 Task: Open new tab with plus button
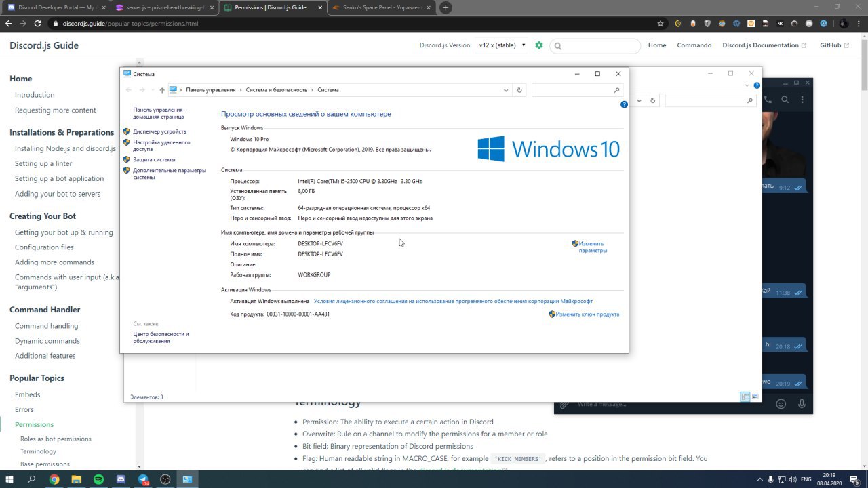point(446,7)
